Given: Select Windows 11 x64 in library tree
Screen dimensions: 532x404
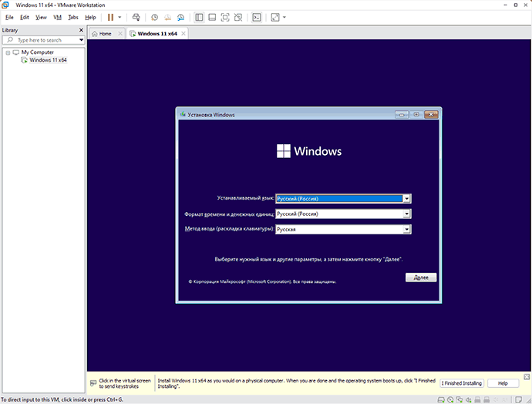Looking at the screenshot, I should coord(48,60).
